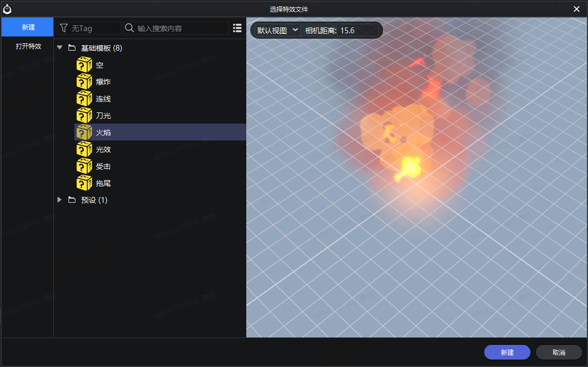
Task: Collapse the 基础模板 folder
Action: click(x=60, y=48)
